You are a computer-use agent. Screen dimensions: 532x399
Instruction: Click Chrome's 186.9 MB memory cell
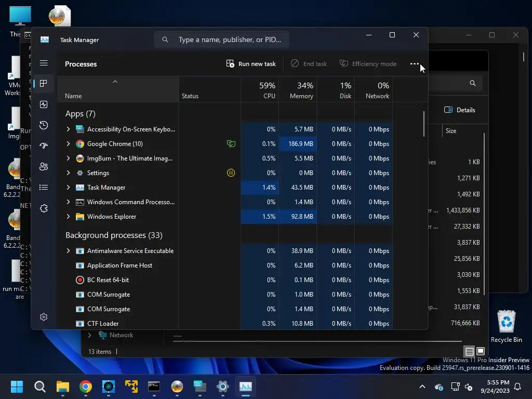click(x=298, y=144)
